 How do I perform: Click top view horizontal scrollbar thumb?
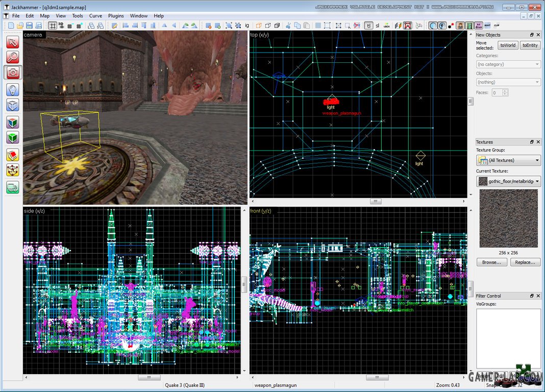376,201
